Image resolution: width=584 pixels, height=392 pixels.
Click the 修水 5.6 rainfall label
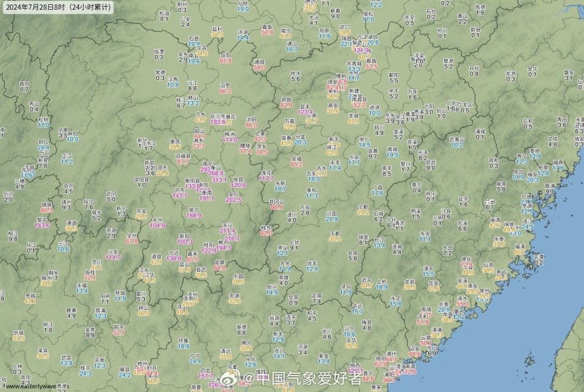(x=296, y=76)
